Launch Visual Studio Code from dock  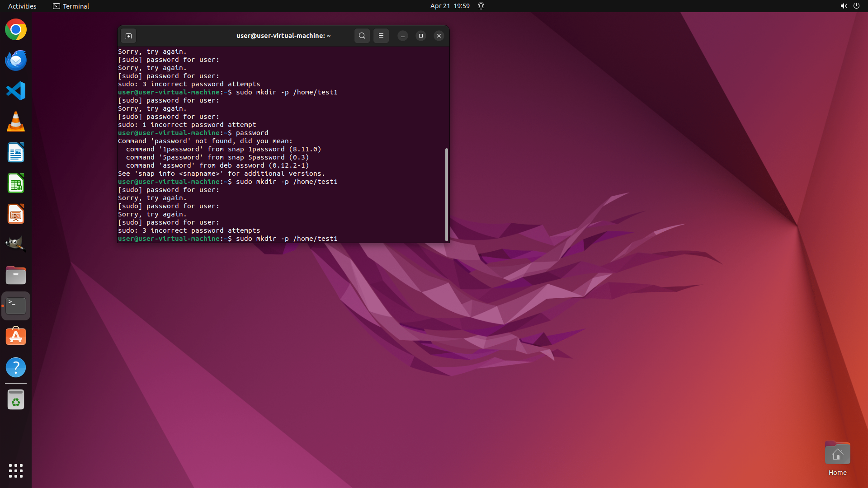click(16, 91)
